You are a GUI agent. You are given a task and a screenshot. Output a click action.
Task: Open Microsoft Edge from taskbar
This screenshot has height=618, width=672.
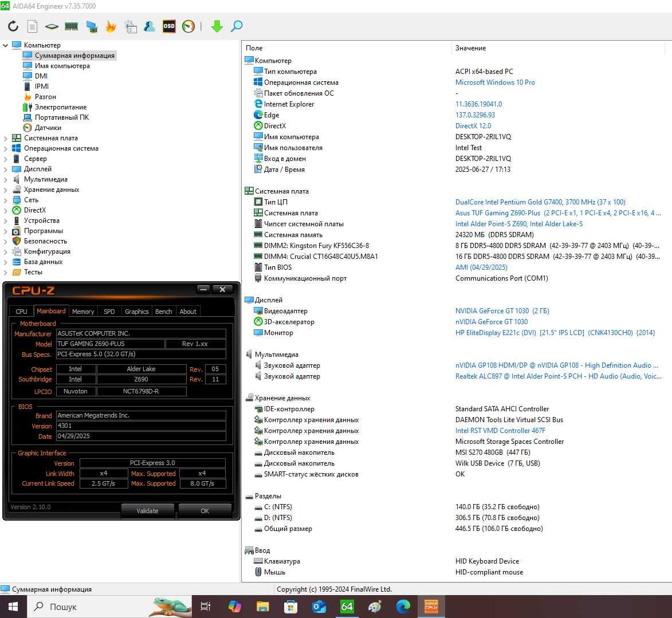click(x=403, y=607)
